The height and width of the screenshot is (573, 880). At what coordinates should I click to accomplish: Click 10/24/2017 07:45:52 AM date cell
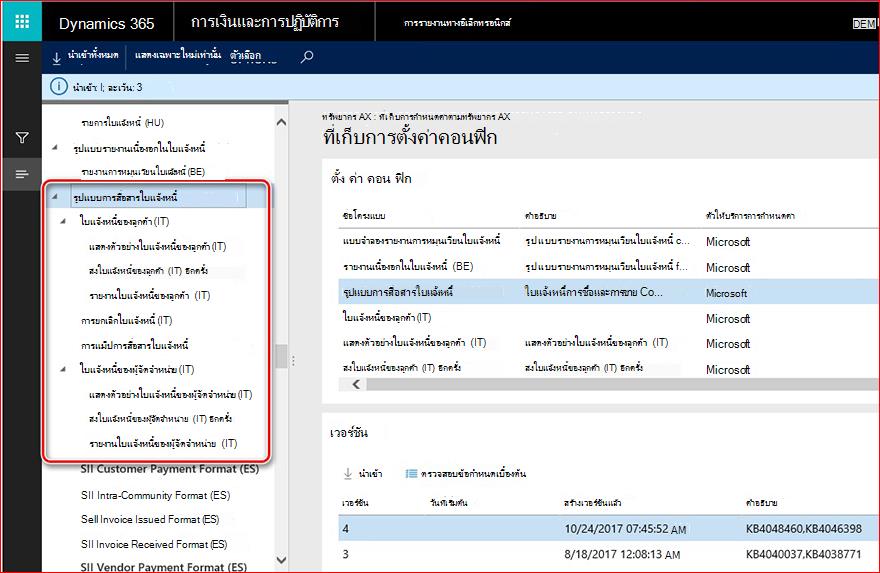tap(625, 529)
